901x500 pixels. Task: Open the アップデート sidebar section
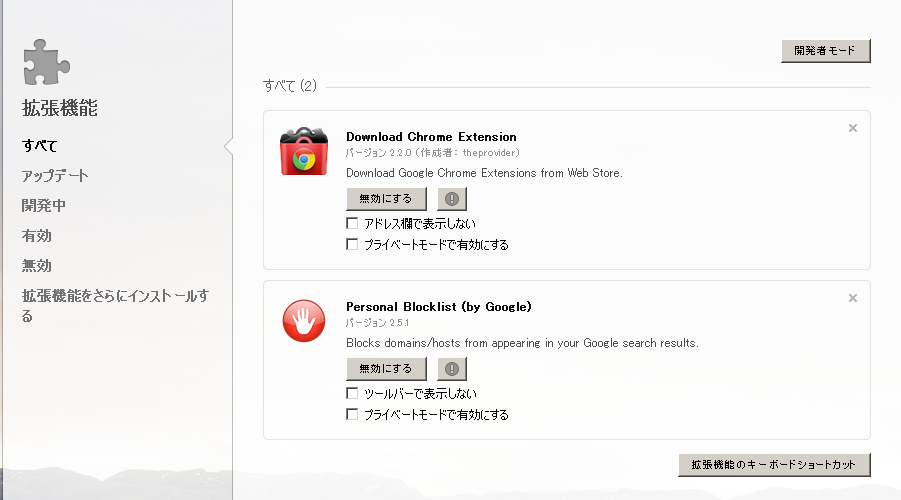click(x=55, y=176)
